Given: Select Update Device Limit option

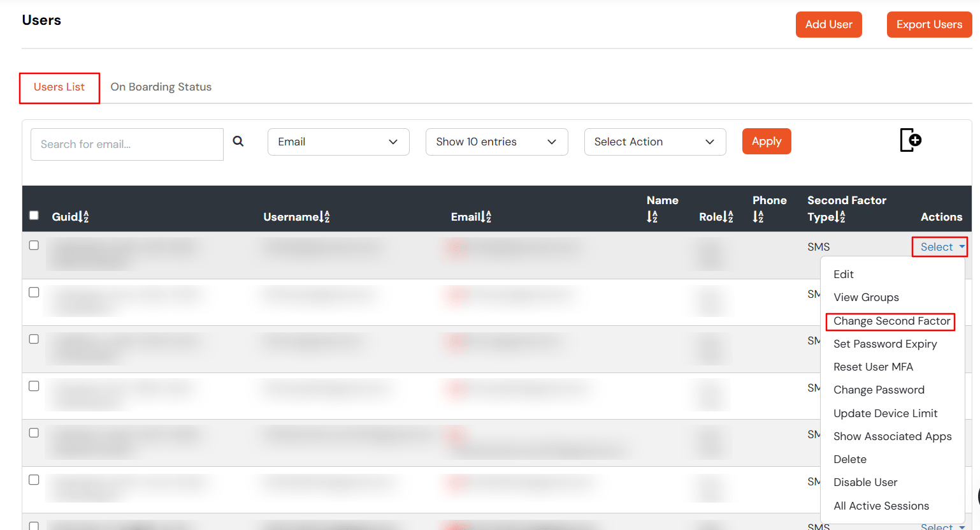Looking at the screenshot, I should (x=885, y=413).
